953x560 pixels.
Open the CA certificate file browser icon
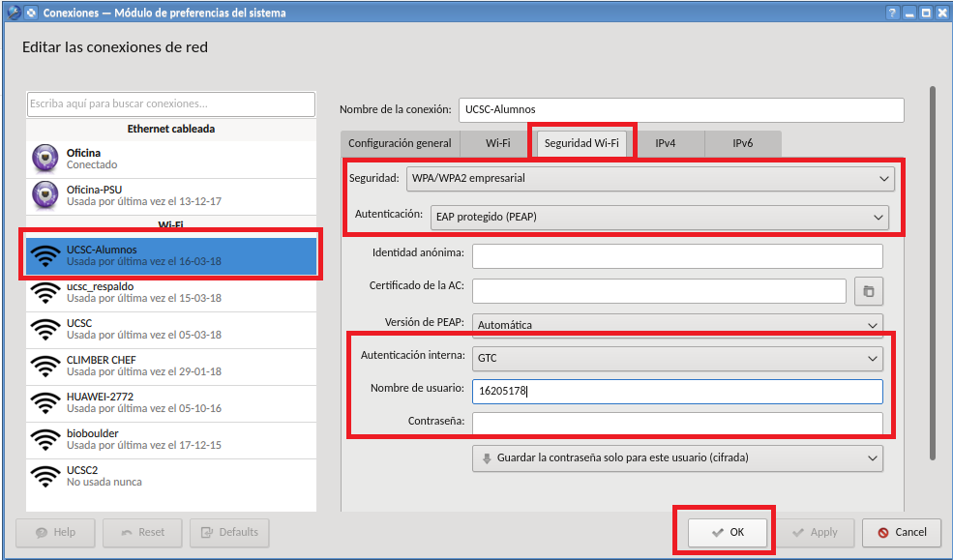point(868,290)
